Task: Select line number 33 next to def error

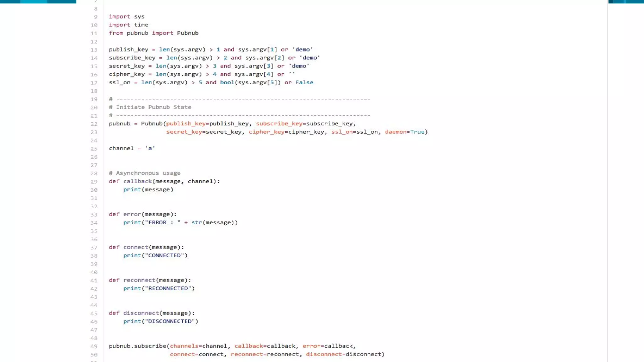Action: [94, 215]
